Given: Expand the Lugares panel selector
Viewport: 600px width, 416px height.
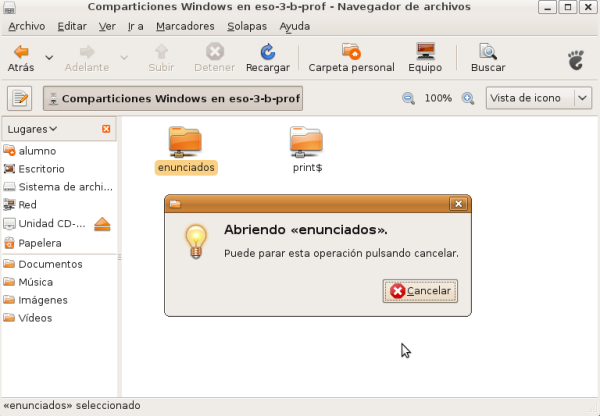Looking at the screenshot, I should coord(32,129).
